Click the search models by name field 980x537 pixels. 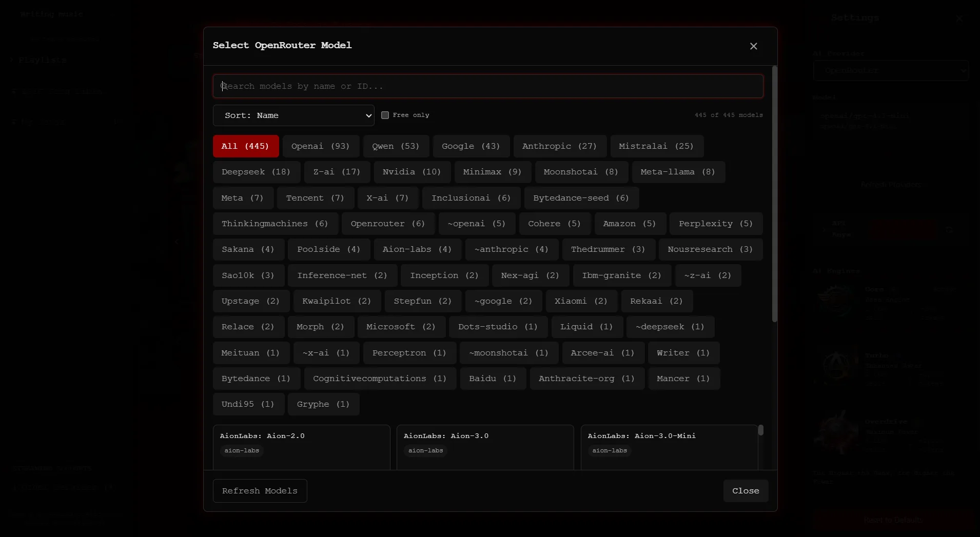tap(488, 86)
